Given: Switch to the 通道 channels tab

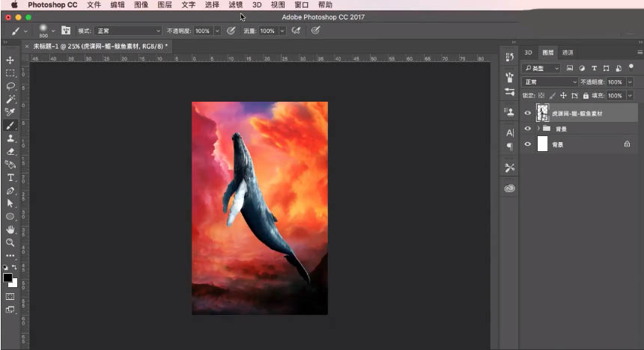Looking at the screenshot, I should 568,52.
